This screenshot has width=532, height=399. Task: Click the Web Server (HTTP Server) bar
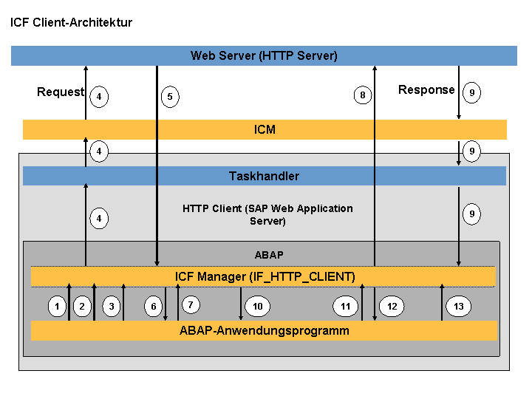pos(264,55)
